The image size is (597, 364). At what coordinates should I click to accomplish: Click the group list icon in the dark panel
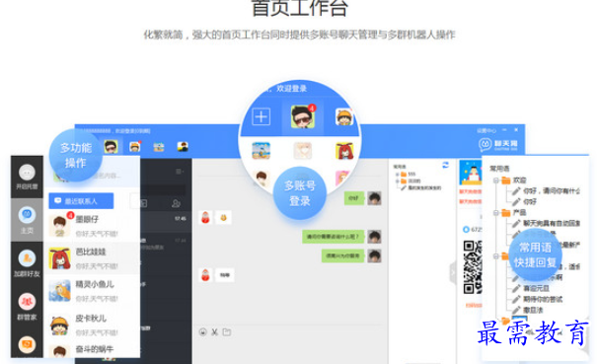(x=143, y=203)
